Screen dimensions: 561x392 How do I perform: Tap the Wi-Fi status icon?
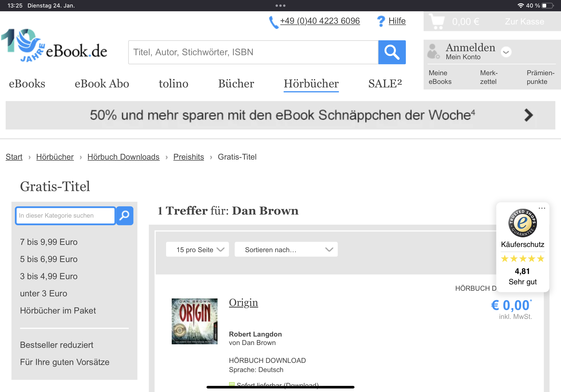(520, 5)
